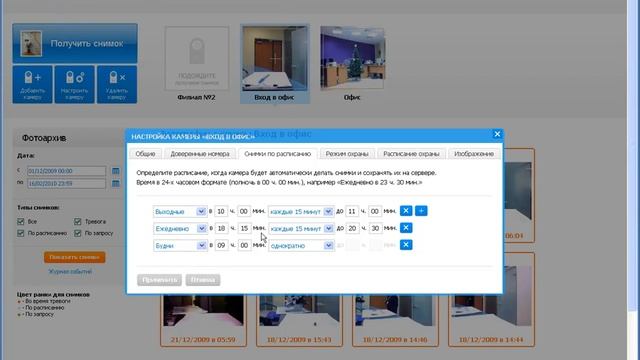Click the end date input field

coord(67,183)
